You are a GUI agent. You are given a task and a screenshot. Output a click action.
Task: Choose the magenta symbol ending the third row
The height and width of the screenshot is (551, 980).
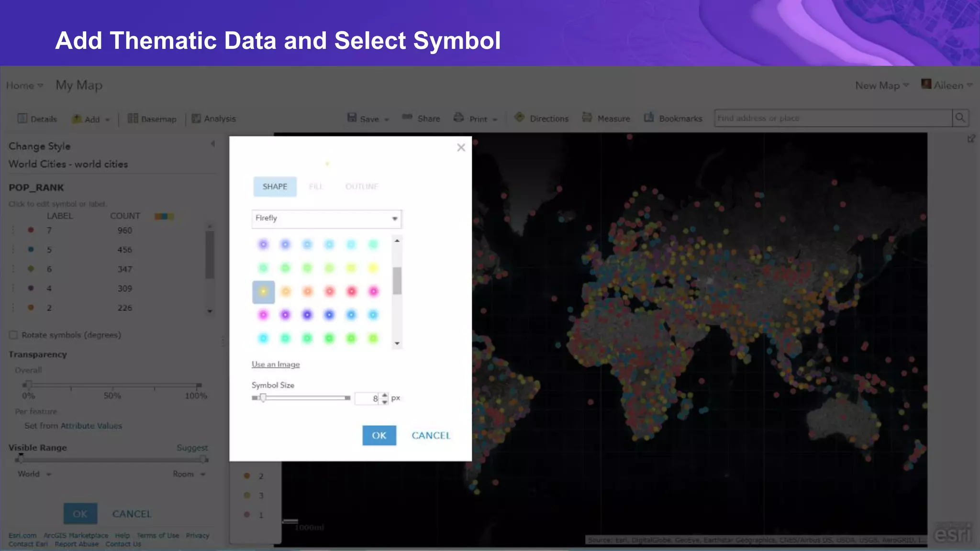(x=373, y=291)
